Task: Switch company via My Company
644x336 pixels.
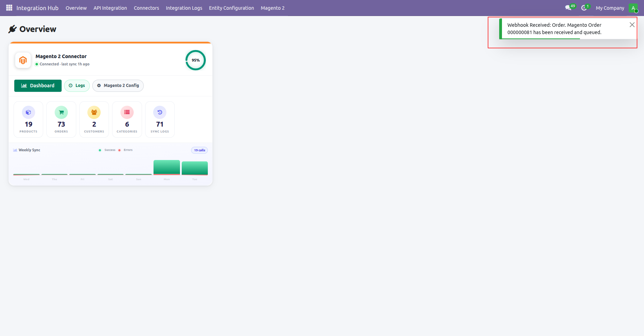Action: click(610, 8)
